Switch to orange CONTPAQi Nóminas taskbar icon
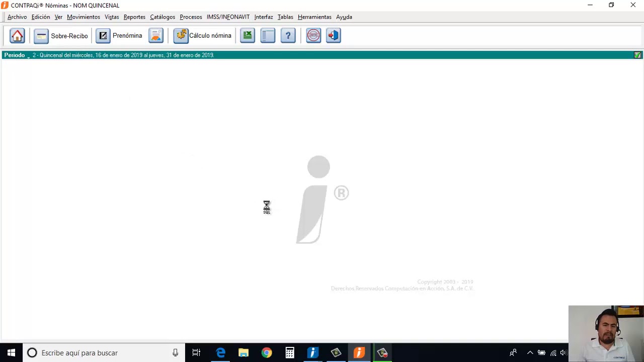 (x=359, y=353)
